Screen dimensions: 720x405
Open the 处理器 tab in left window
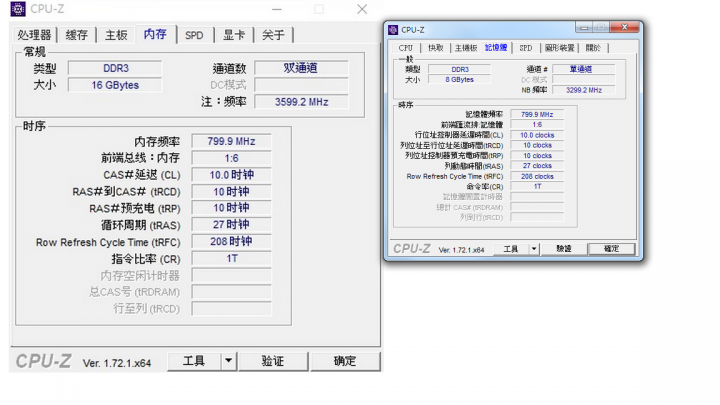point(34,35)
